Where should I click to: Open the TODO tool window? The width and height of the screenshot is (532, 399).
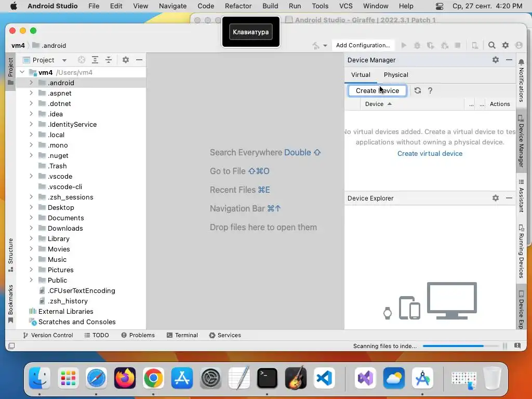(97, 335)
